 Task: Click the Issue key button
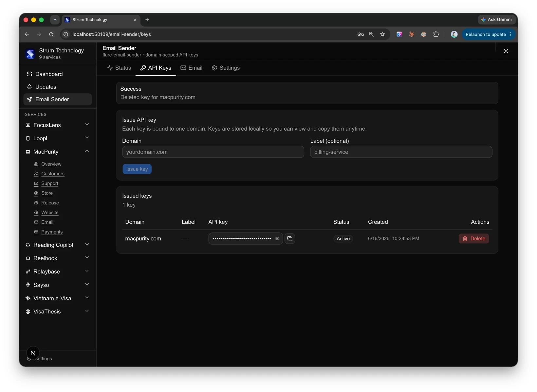click(137, 169)
